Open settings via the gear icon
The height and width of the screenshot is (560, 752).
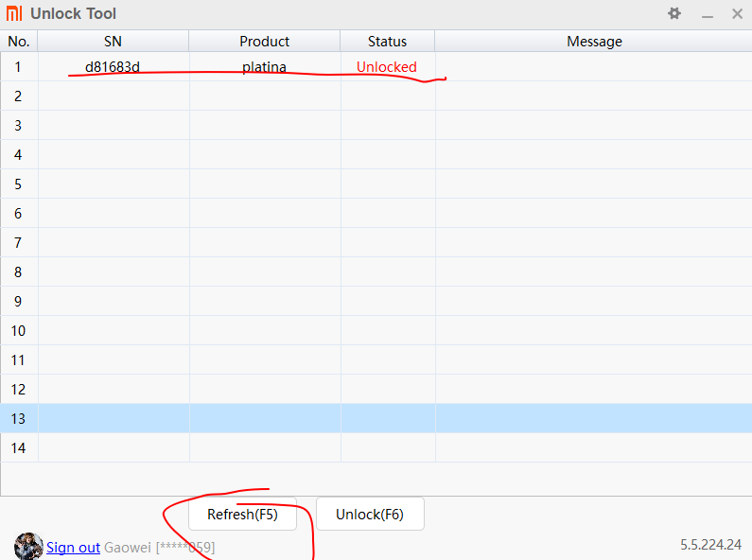pyautogui.click(x=674, y=13)
